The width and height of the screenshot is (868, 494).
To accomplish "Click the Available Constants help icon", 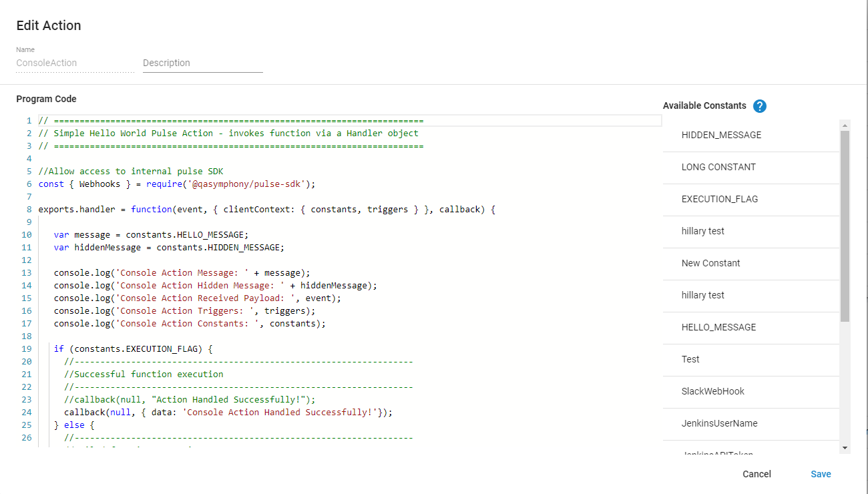I will tap(759, 106).
